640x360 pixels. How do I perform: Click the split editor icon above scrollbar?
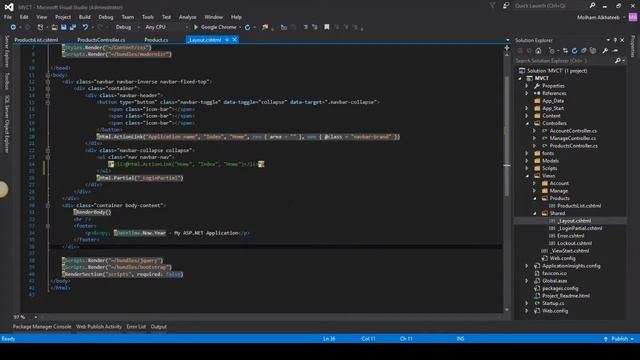pyautogui.click(x=507, y=48)
